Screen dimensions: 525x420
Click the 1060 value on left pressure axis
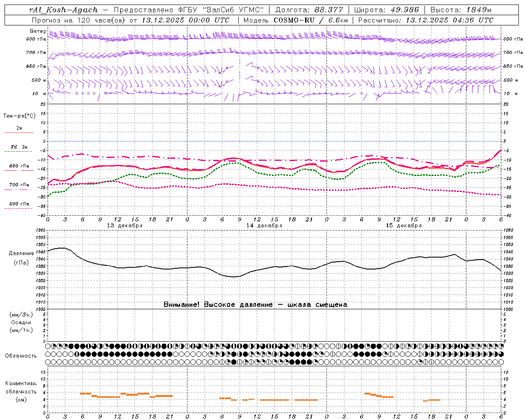point(40,231)
